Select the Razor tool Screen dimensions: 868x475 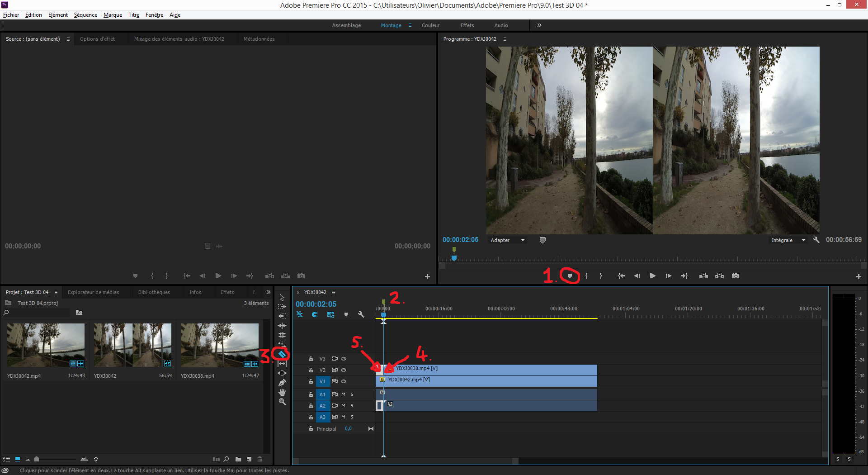pos(282,354)
